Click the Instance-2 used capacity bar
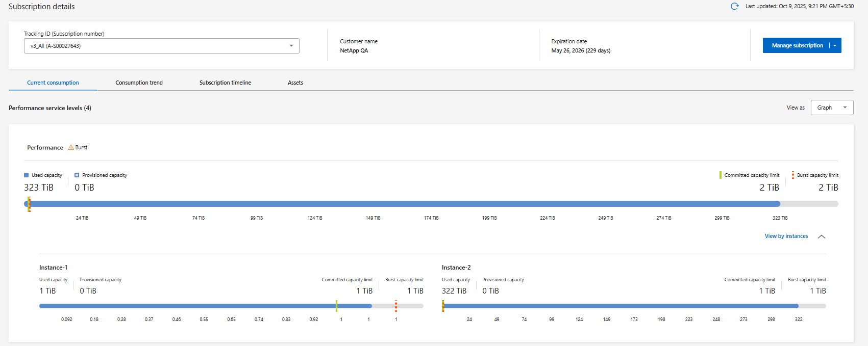Viewport: 868px width, 346px height. click(620, 306)
